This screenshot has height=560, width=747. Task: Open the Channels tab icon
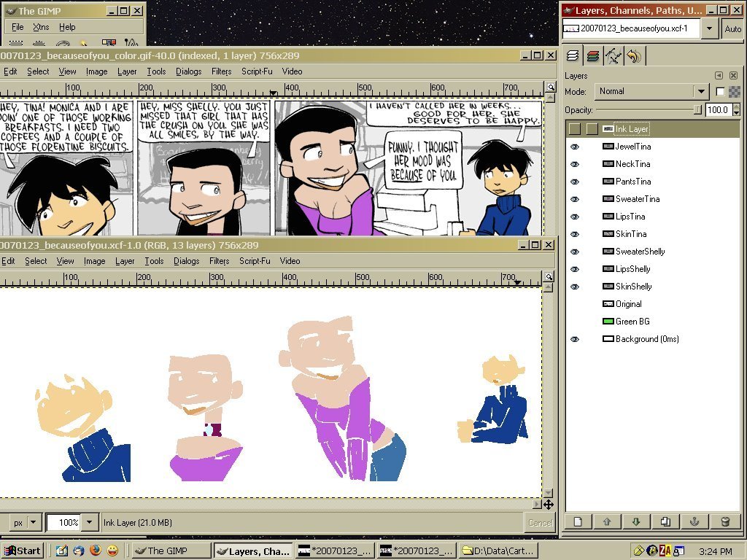point(592,56)
